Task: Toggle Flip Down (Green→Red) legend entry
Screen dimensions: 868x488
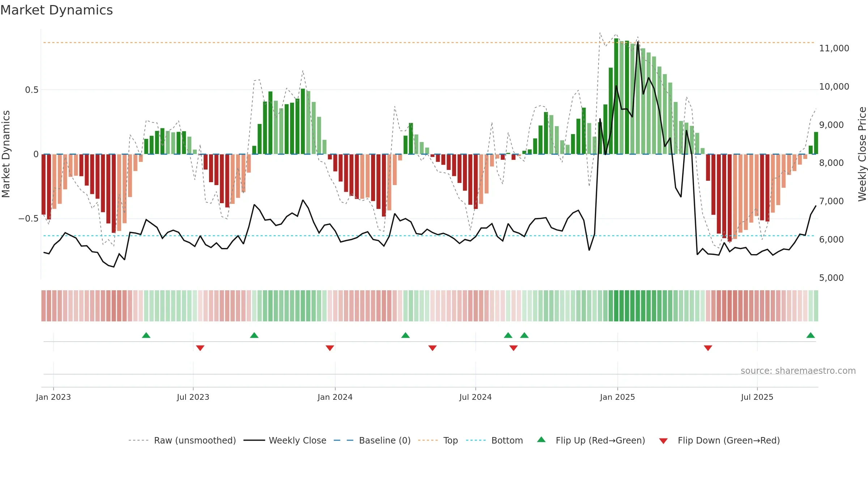Action: click(719, 440)
